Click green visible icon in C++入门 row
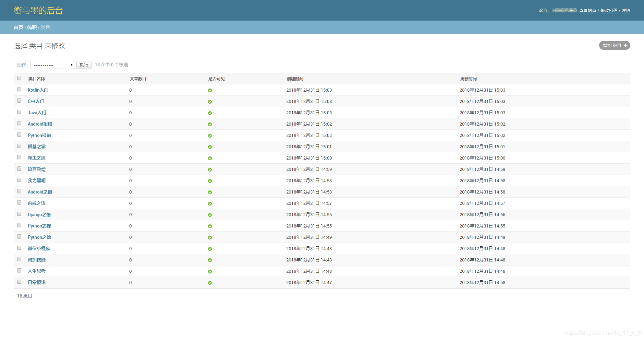The width and height of the screenshot is (644, 339). point(210,102)
